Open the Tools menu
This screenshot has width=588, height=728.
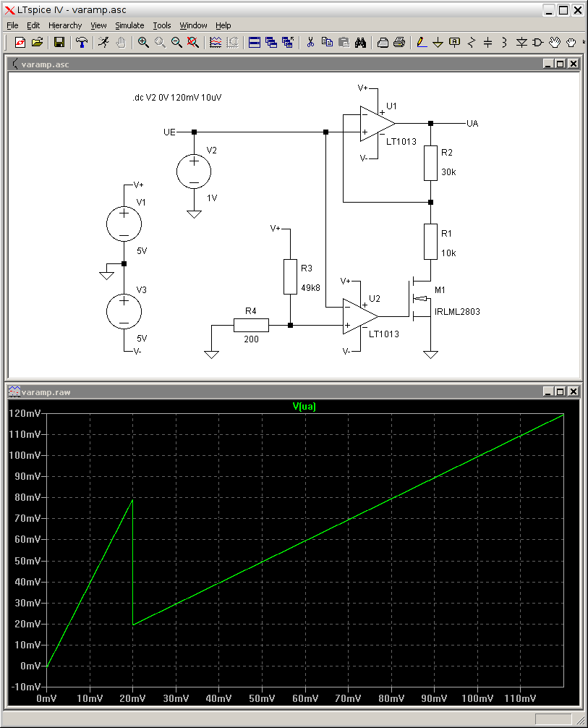click(x=162, y=25)
